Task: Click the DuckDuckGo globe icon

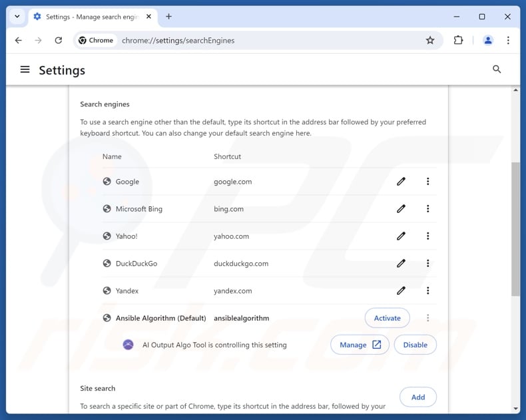Action: click(x=107, y=264)
